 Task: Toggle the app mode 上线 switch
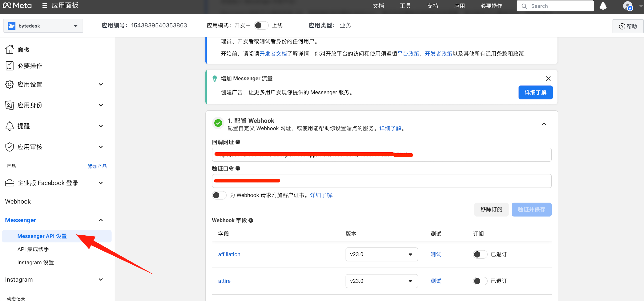point(261,25)
